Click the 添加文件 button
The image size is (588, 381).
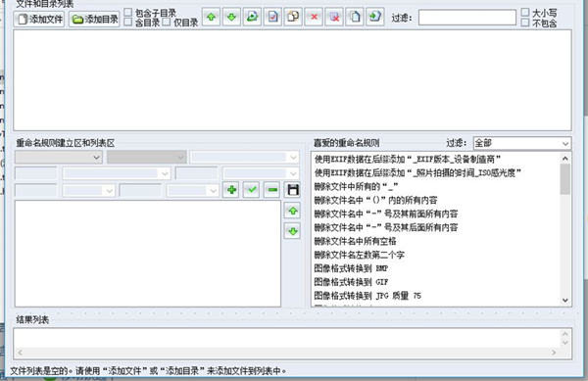[39, 20]
